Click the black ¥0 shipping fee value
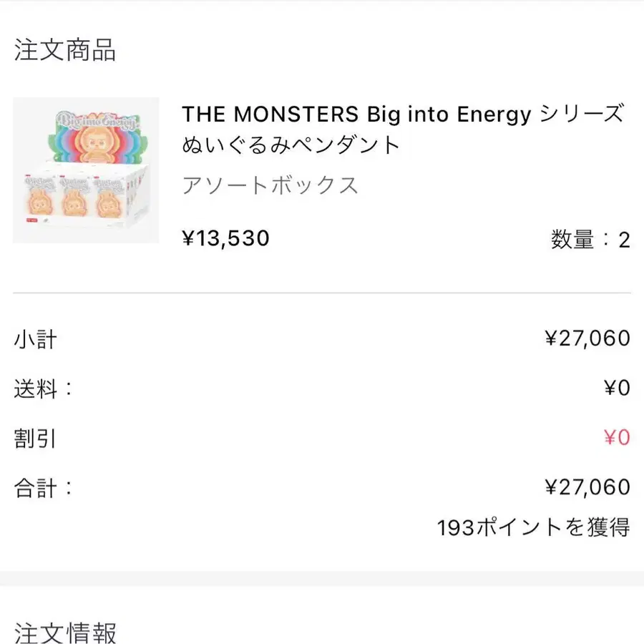The height and width of the screenshot is (644, 644). 617,389
